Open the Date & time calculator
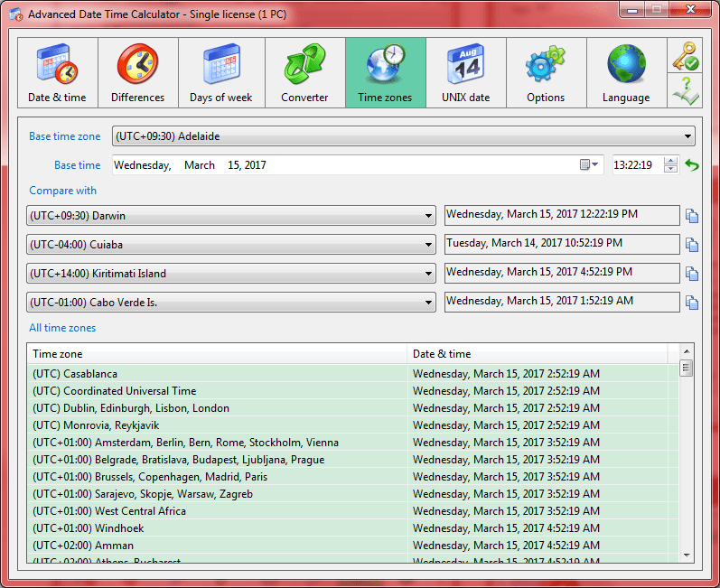Viewport: 720px width, 588px height. (x=58, y=73)
